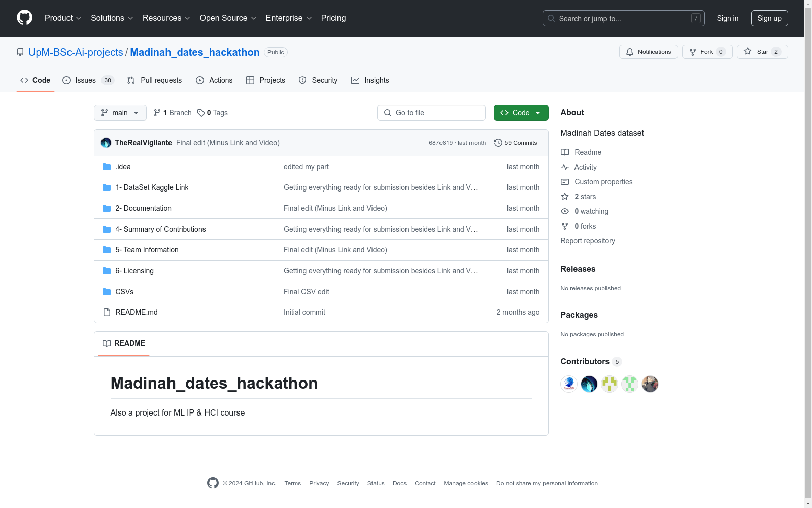812x508 pixels.
Task: Click the second contributor avatar with dark background
Action: [x=589, y=384]
